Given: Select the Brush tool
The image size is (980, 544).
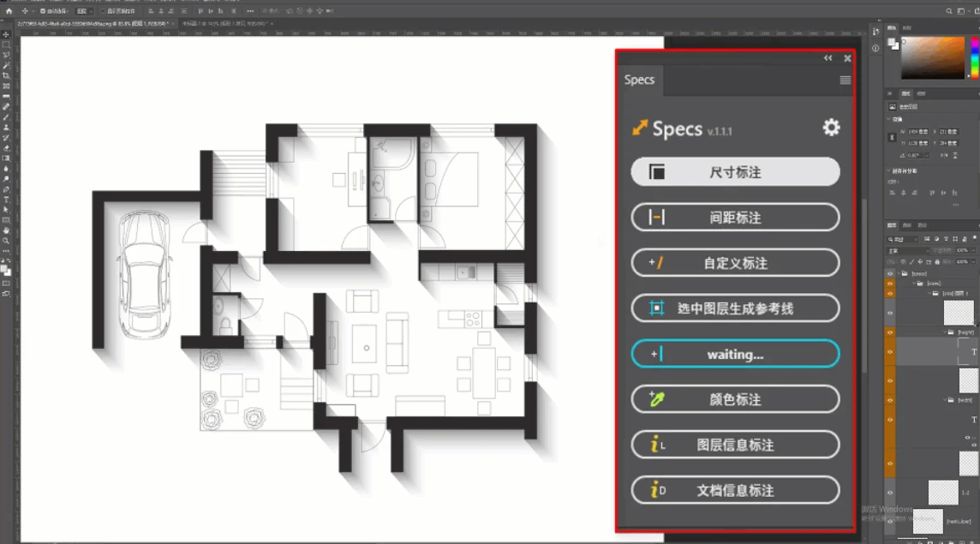Looking at the screenshot, I should 6,117.
